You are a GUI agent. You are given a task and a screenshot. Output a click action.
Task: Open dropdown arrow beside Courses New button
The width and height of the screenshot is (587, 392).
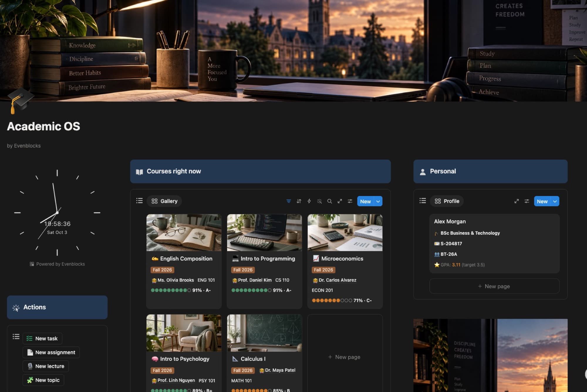(378, 201)
